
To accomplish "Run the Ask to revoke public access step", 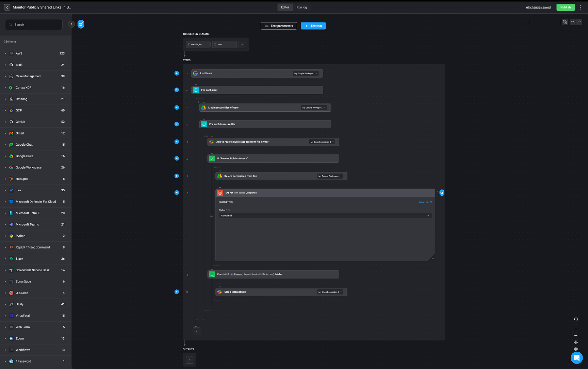I will point(177,142).
